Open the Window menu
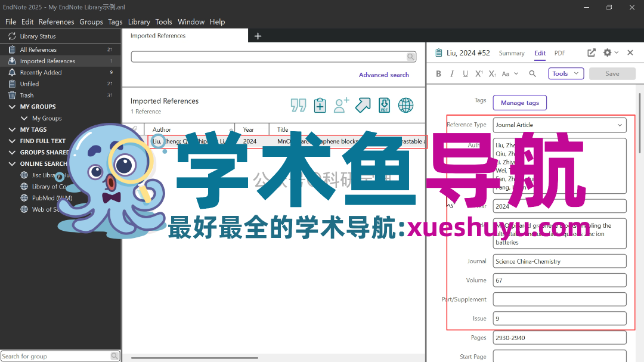The image size is (644, 362). pyautogui.click(x=191, y=22)
